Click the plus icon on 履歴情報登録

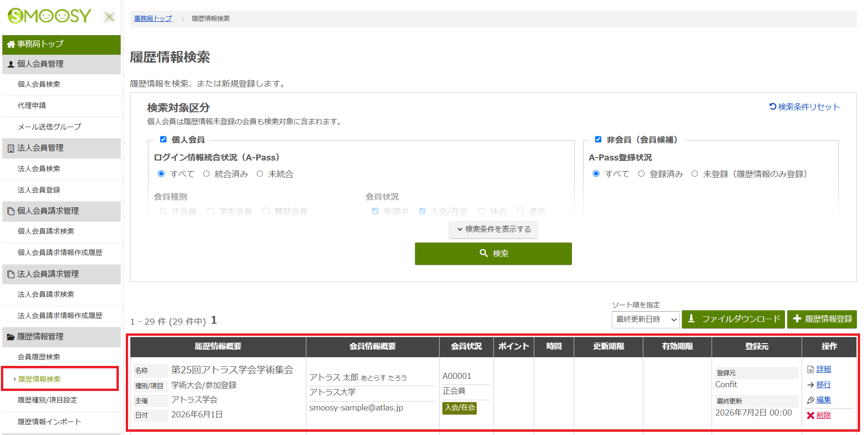pos(797,319)
